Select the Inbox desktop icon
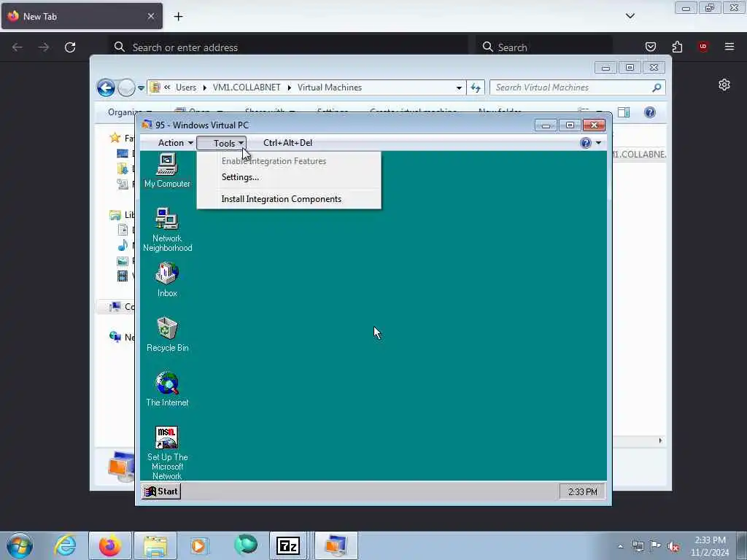 167,279
